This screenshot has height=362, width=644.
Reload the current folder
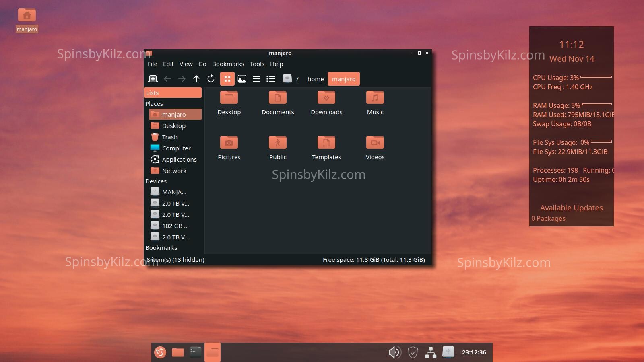click(211, 79)
